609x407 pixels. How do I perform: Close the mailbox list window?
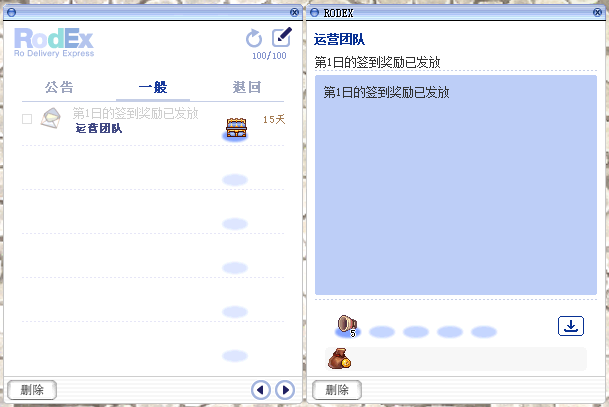(294, 12)
